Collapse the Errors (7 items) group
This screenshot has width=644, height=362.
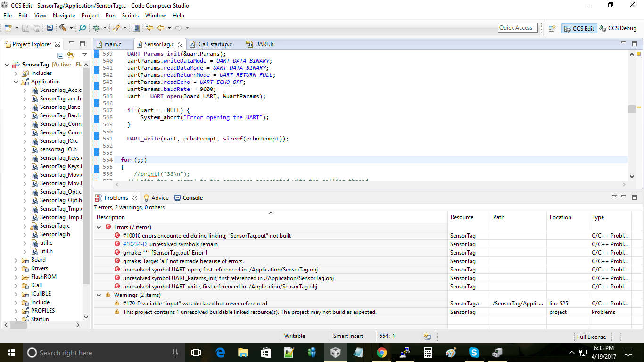point(99,227)
